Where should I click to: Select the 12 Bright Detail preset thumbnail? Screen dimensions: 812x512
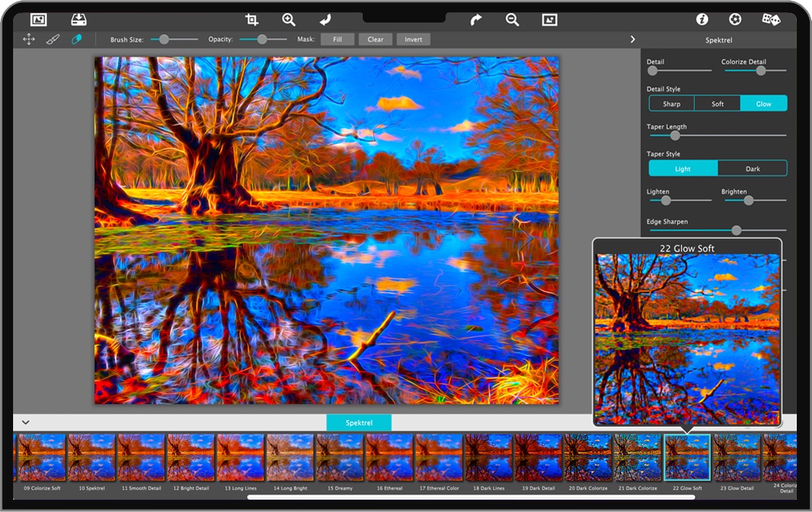pos(190,458)
